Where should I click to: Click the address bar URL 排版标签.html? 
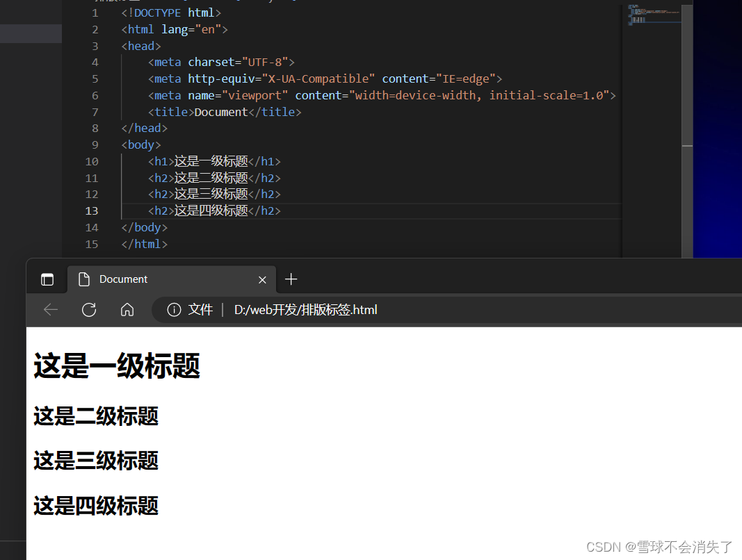tap(306, 310)
